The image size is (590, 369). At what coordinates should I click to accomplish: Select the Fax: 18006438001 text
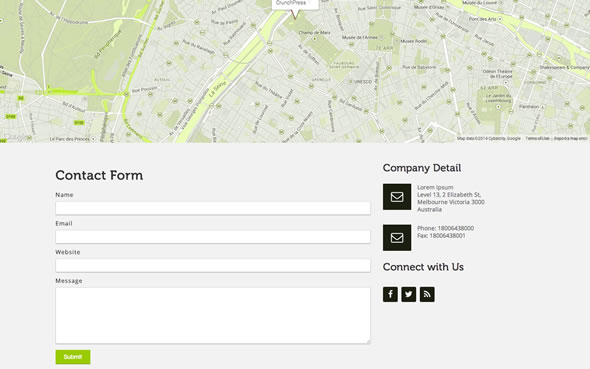441,235
